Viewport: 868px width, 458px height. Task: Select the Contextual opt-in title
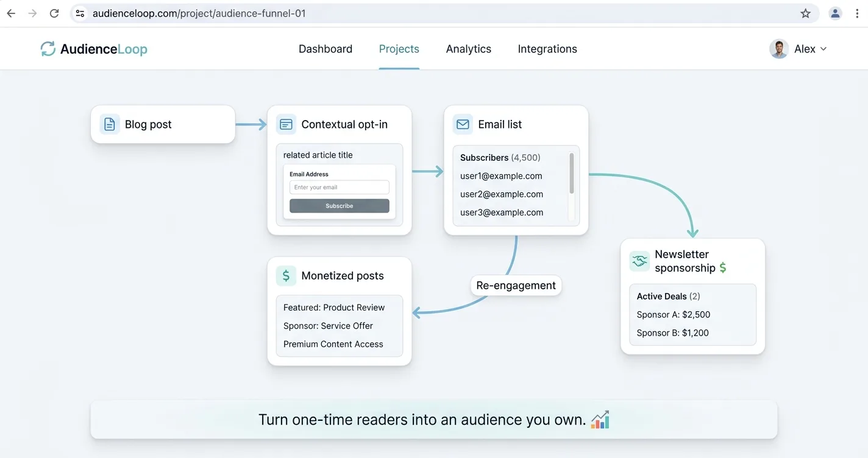[x=344, y=124]
